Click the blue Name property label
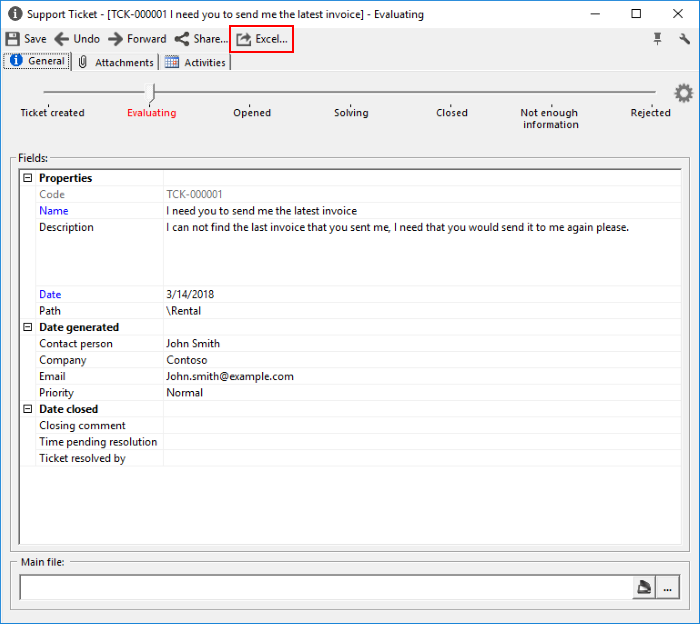Screen dimensions: 700x624 tap(54, 211)
